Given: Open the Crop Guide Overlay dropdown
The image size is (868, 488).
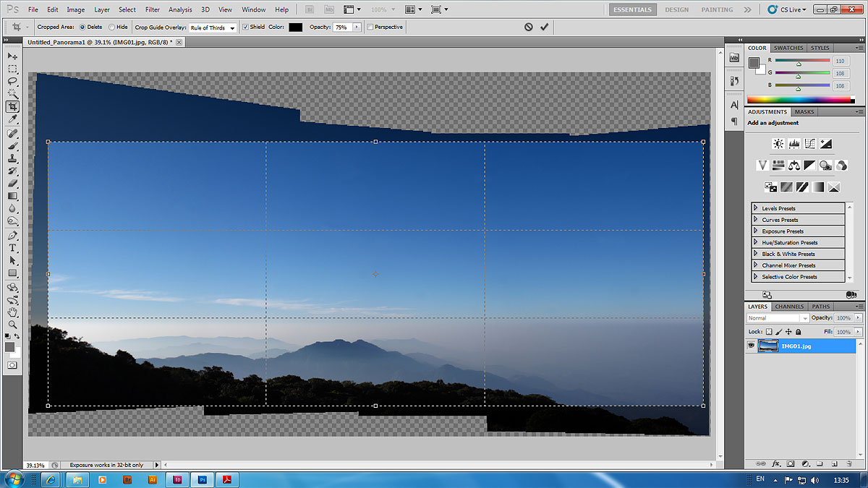Looking at the screenshot, I should (x=213, y=27).
